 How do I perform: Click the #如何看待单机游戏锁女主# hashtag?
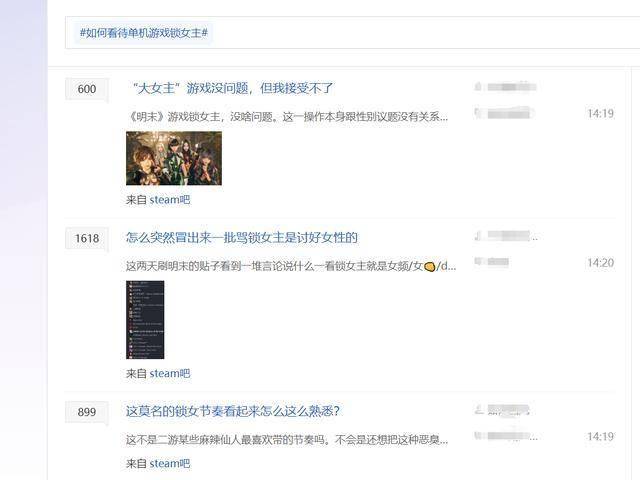[x=144, y=33]
